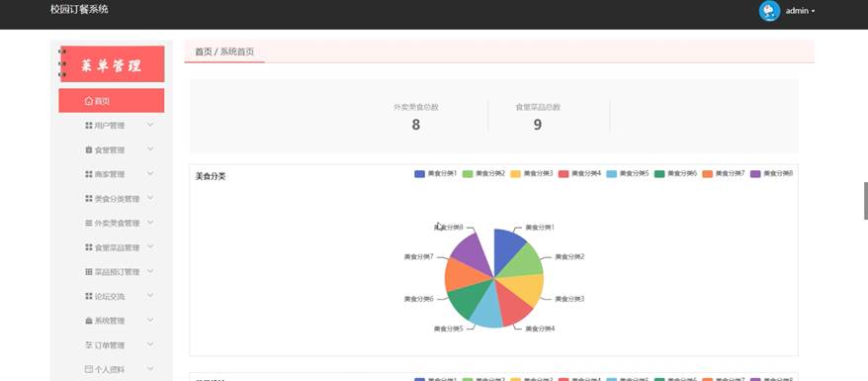868x381 pixels.
Task: Go to 首页 in the sidebar
Action: coord(112,101)
